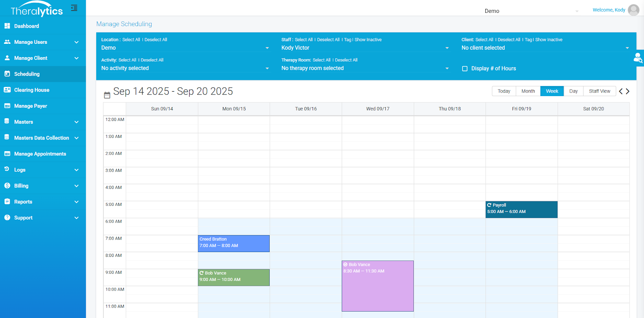Expand Billing submenu chevron
Viewport: 644px width, 318px height.
click(x=76, y=186)
